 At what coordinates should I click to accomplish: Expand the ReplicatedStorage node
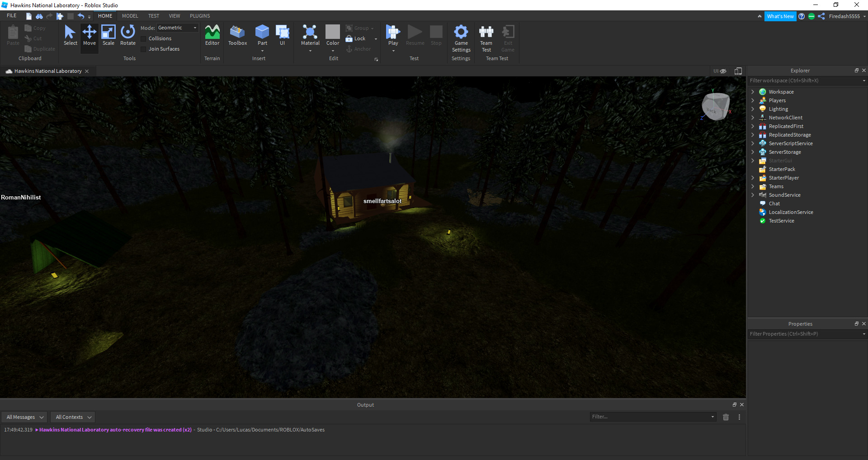753,135
